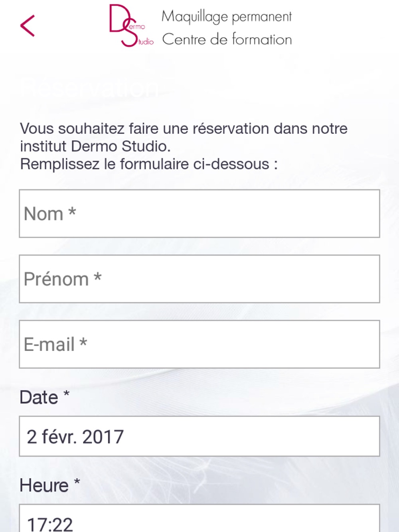Click the Dermo Studio DS logo
399x532 pixels.
[x=131, y=26]
